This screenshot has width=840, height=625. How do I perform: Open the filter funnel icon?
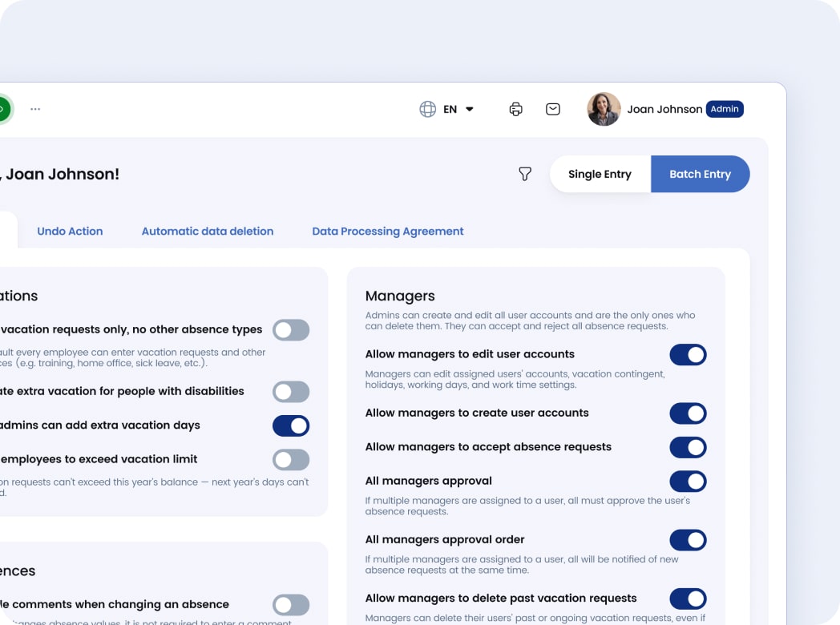525,174
